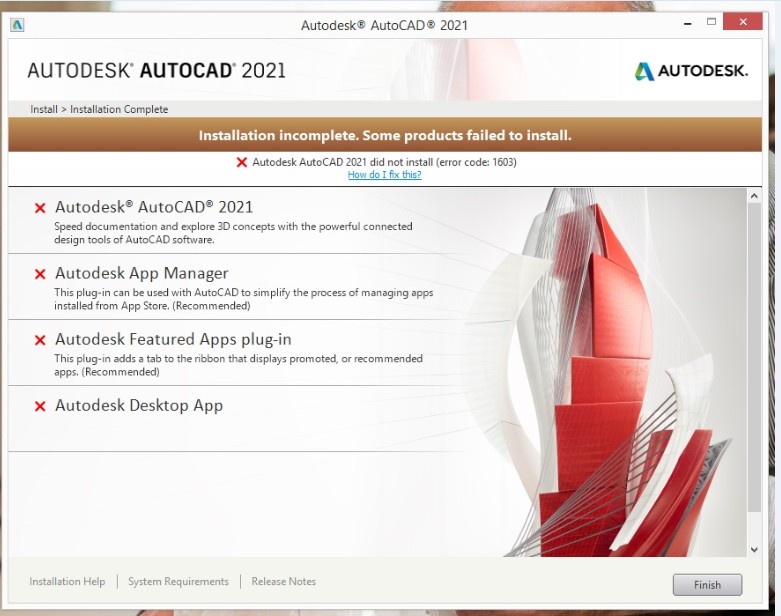Select the 'Autodesk App Manager' heading
Screen dimensions: 781x616
(141, 273)
